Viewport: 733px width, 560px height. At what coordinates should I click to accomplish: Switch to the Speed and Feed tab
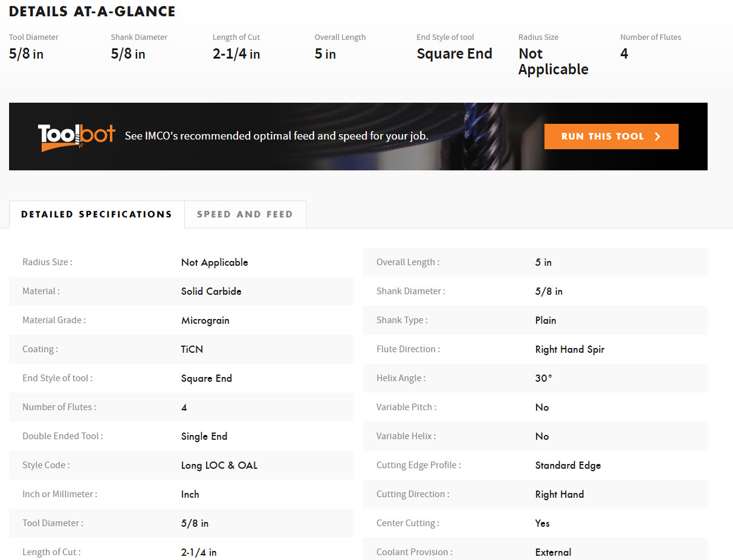(x=245, y=214)
